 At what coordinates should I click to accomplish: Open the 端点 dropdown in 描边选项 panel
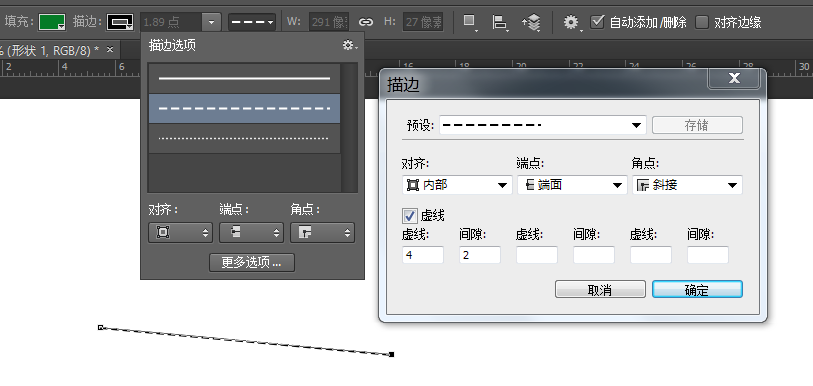[x=251, y=233]
